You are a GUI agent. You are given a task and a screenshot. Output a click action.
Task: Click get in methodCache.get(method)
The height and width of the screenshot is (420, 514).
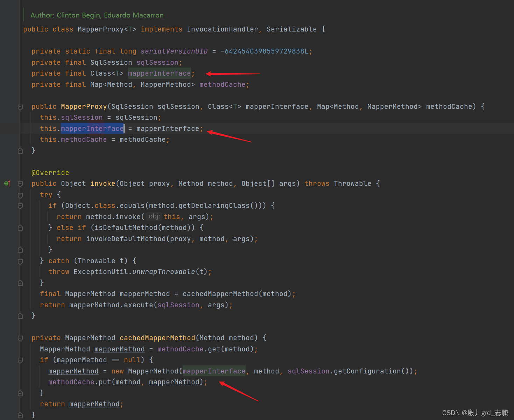[x=214, y=349]
